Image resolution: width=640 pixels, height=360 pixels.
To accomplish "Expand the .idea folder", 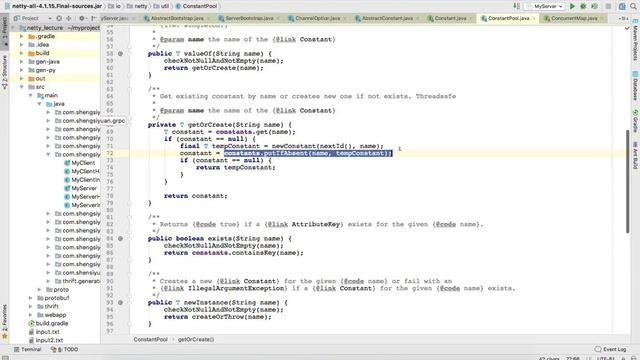I will coord(22,45).
